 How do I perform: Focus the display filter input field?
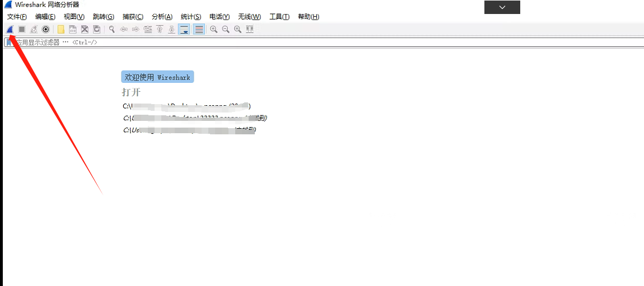coord(329,43)
